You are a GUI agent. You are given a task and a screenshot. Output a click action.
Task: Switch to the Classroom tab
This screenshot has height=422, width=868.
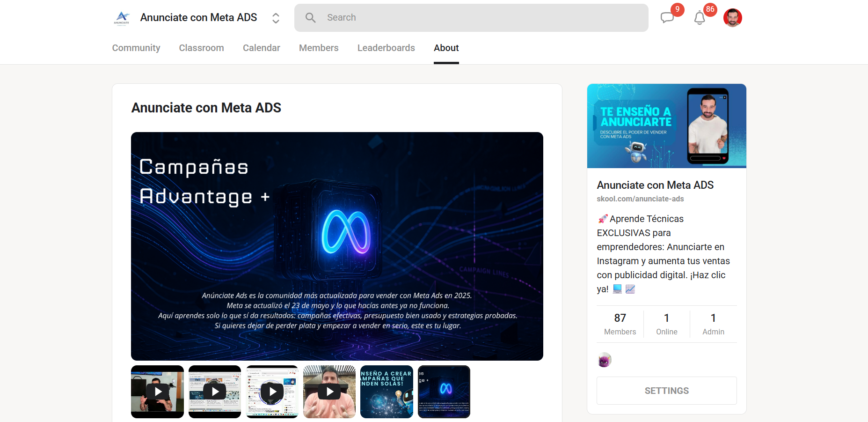pyautogui.click(x=201, y=48)
